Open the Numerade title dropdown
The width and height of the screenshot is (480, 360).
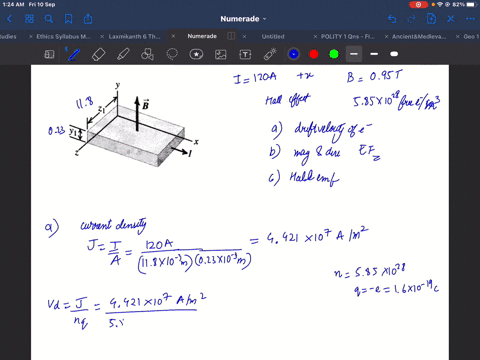coord(243,19)
